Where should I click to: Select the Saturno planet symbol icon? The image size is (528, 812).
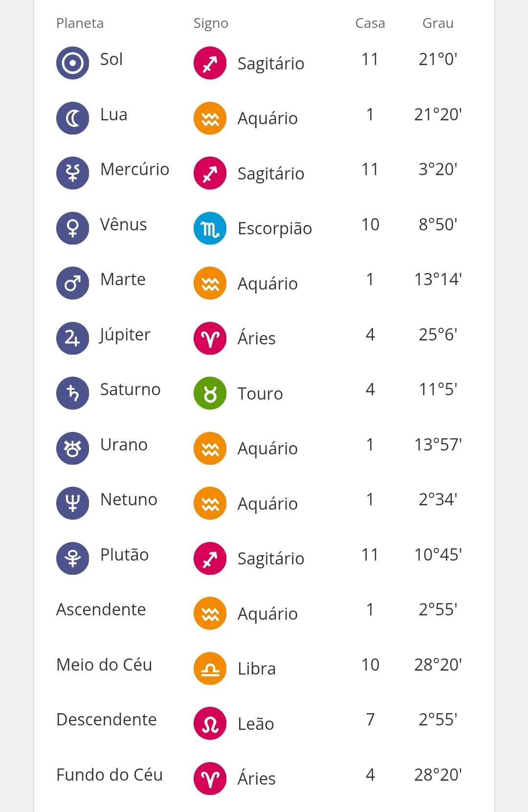click(x=72, y=393)
